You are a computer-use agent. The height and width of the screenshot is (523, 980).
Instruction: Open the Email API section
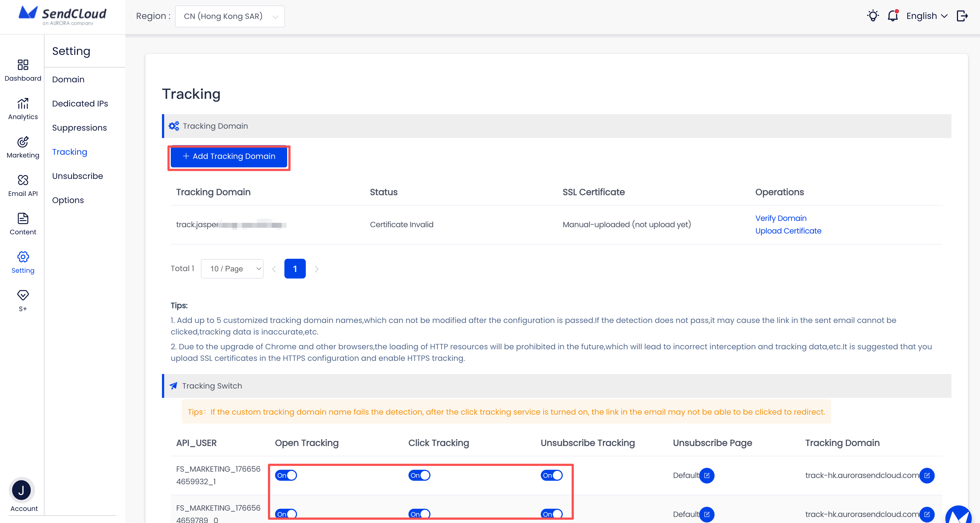pos(23,180)
